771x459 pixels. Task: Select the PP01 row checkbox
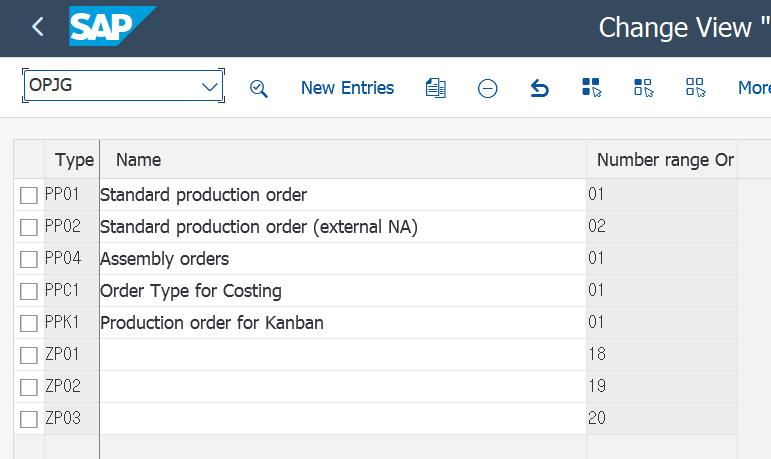29,195
